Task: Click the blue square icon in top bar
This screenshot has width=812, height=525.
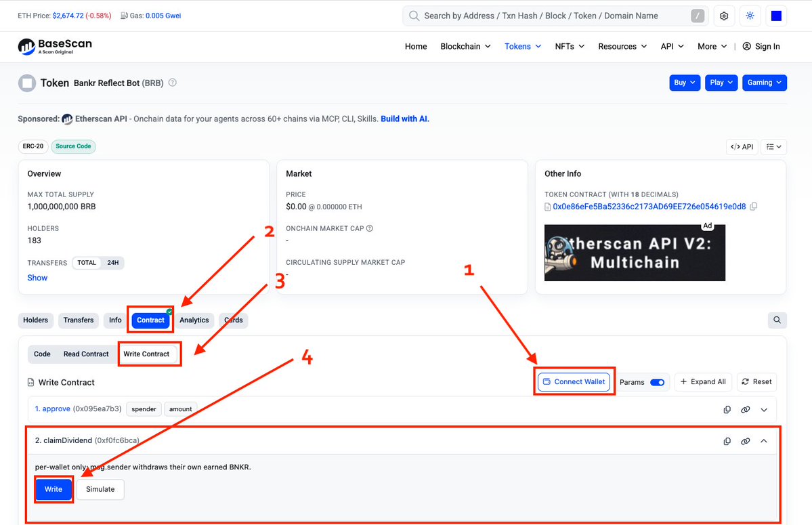Action: point(776,16)
